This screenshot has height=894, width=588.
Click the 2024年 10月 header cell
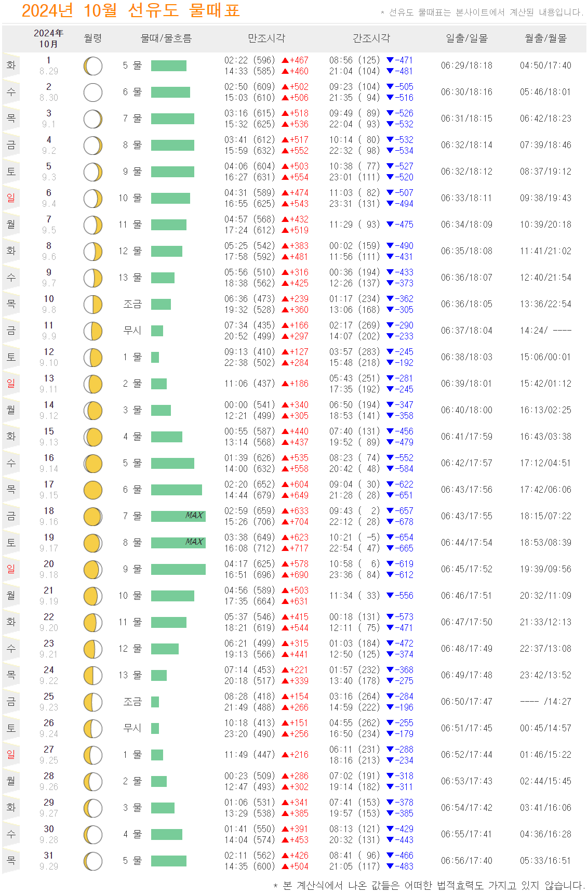coord(48,38)
